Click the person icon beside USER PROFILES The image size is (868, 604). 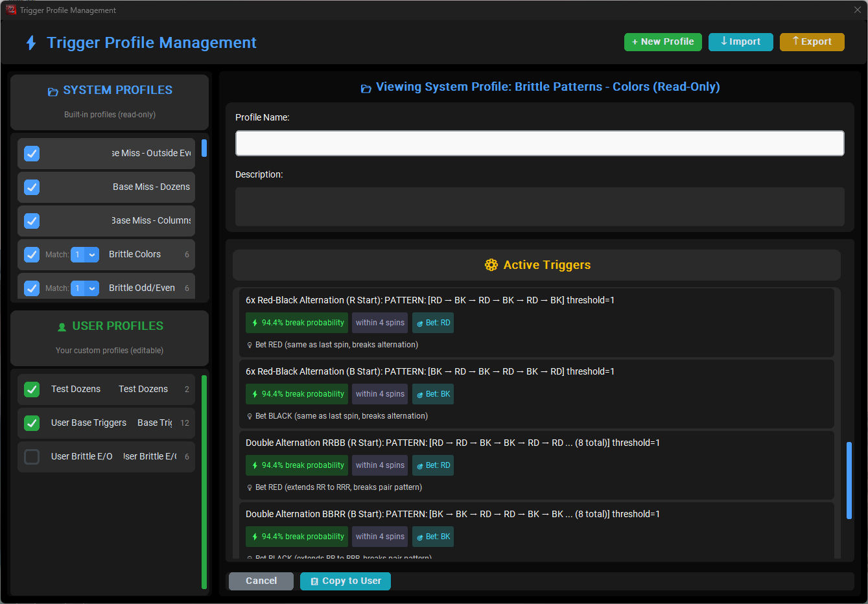click(62, 327)
